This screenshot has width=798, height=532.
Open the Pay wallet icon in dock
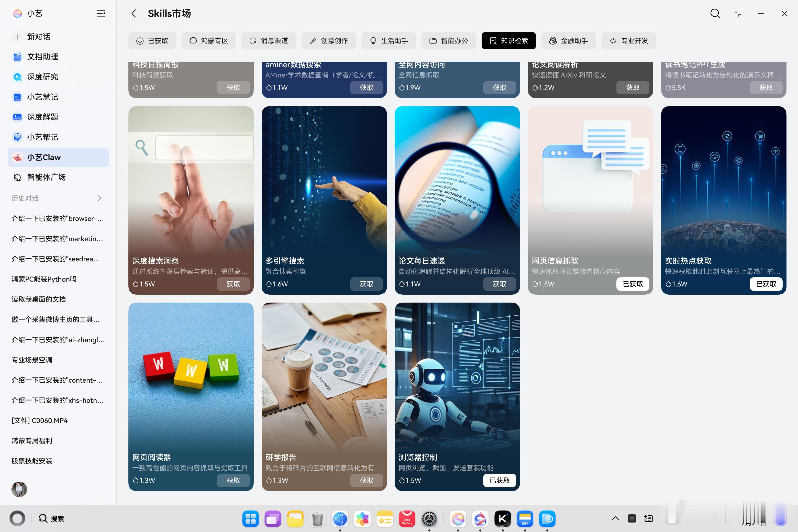click(x=525, y=518)
